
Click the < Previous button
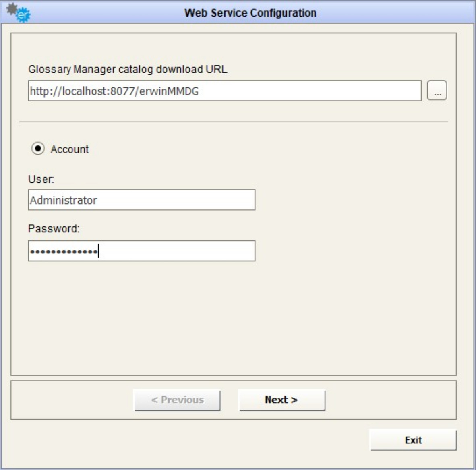point(177,400)
